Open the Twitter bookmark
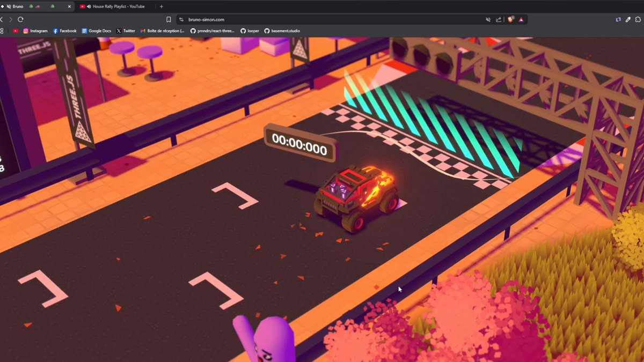644x362 pixels. pos(126,31)
